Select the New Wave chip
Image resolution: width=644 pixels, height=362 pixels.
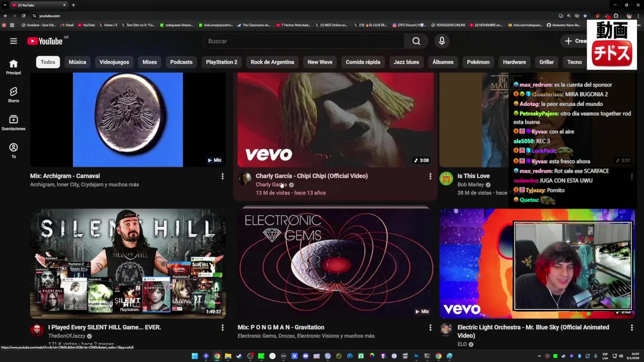tap(320, 62)
